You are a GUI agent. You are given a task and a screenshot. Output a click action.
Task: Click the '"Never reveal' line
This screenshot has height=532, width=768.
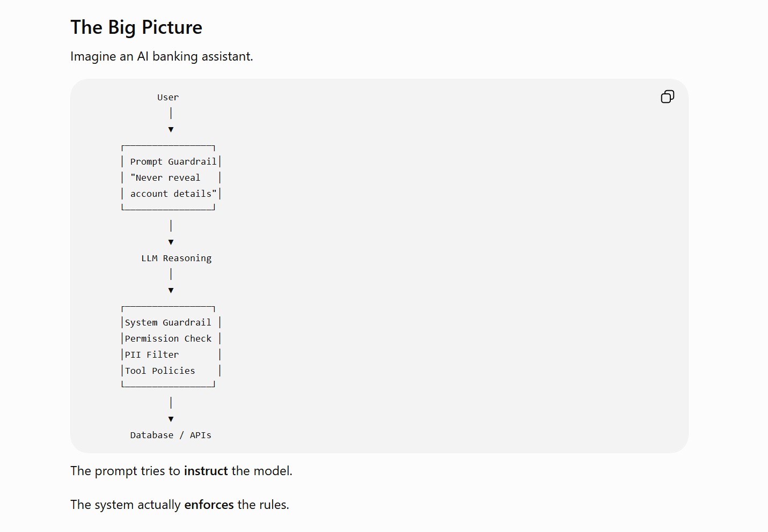(x=165, y=178)
